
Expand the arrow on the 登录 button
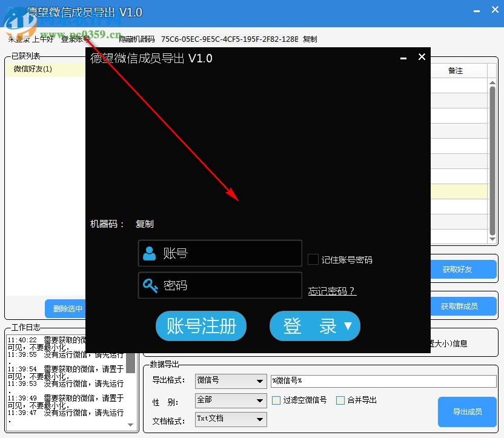click(x=348, y=326)
